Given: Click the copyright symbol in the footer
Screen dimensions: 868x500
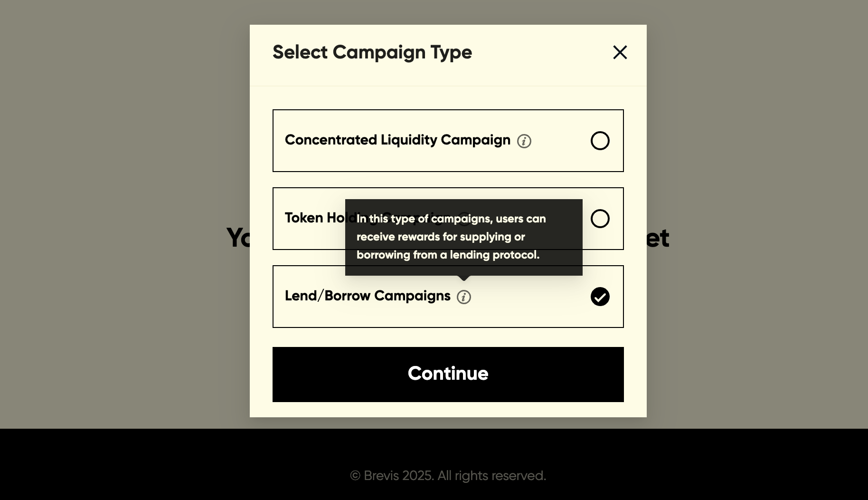Looking at the screenshot, I should pos(355,476).
